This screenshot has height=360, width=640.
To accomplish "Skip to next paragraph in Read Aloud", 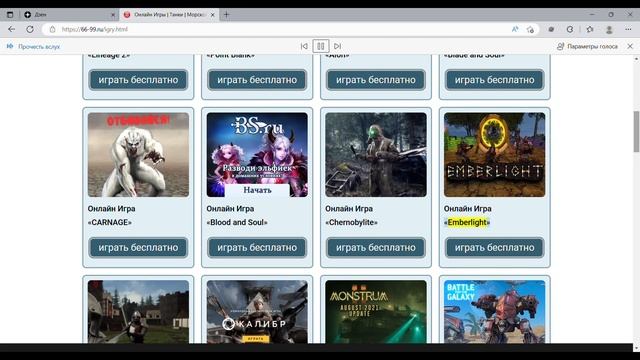I will [338, 46].
